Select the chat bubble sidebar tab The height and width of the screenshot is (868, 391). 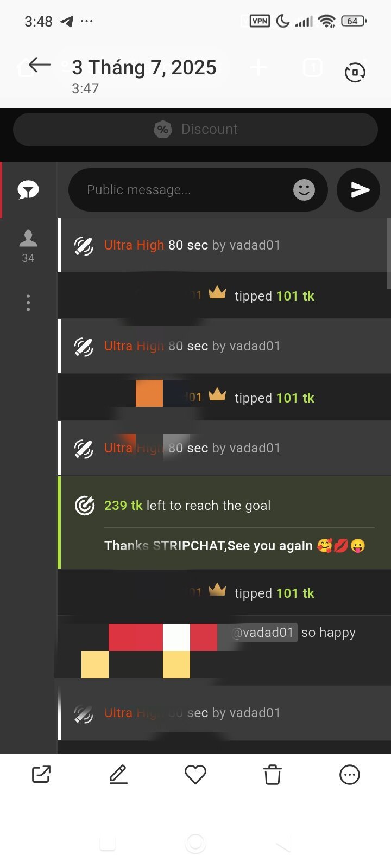pos(28,190)
